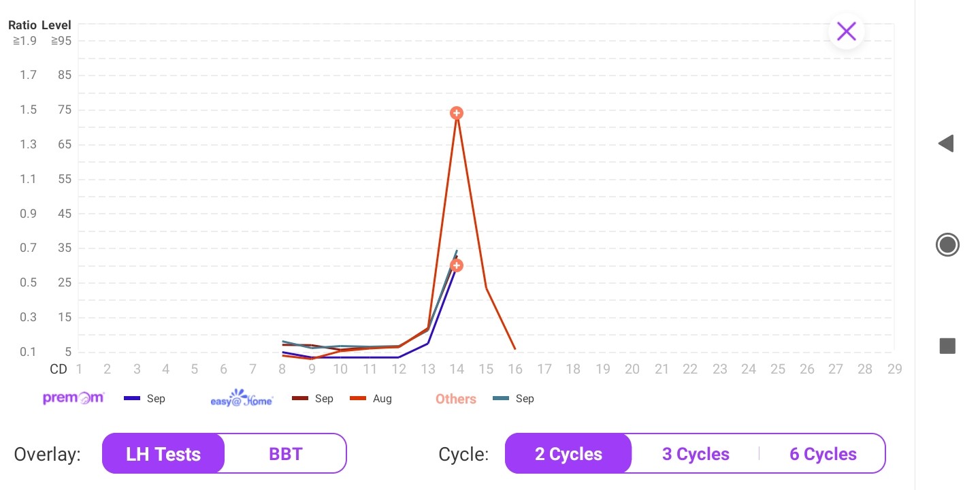This screenshot has width=980, height=490.
Task: Tap the orange-red Aug legend swatch
Action: [x=358, y=399]
